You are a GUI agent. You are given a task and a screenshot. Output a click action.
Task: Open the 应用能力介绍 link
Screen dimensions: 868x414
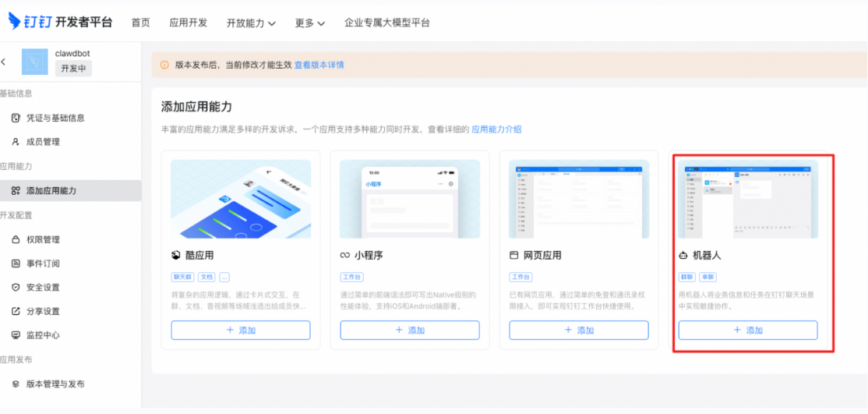point(496,129)
